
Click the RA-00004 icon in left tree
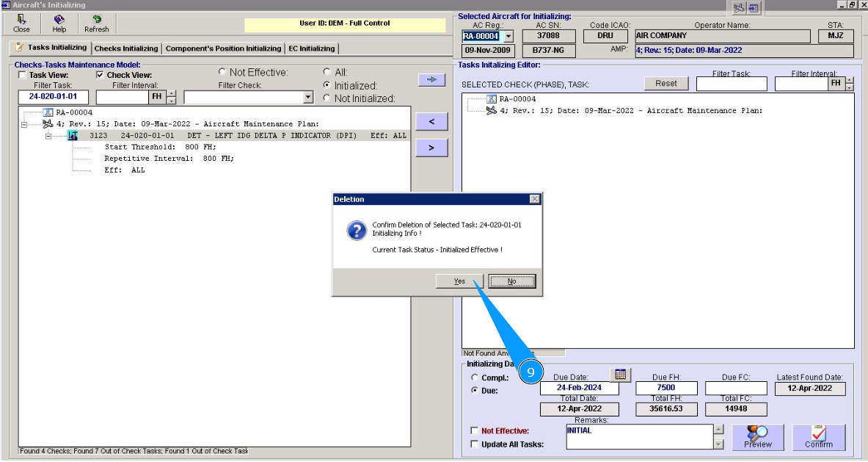coord(48,112)
